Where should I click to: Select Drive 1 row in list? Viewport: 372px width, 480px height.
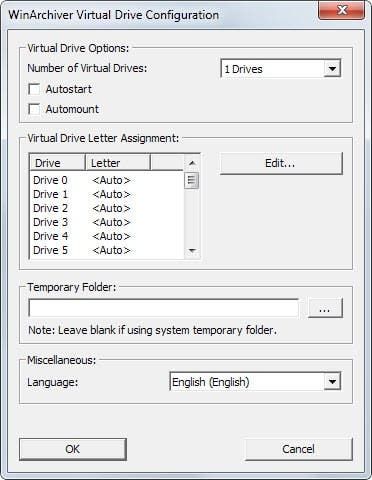[x=107, y=194]
